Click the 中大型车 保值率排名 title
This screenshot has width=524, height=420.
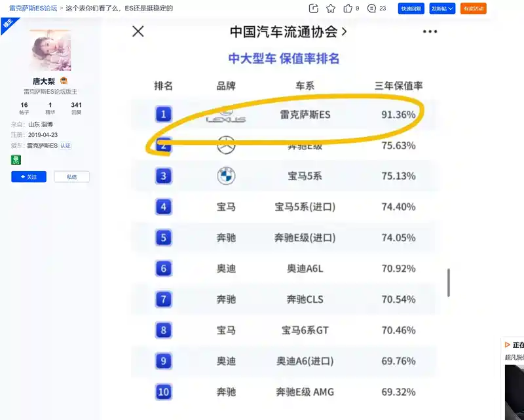tap(284, 58)
